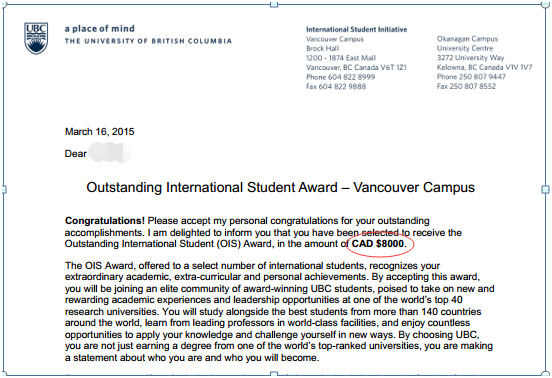Click the Outstanding International Student Award heading
The image size is (552, 378).
tap(280, 188)
